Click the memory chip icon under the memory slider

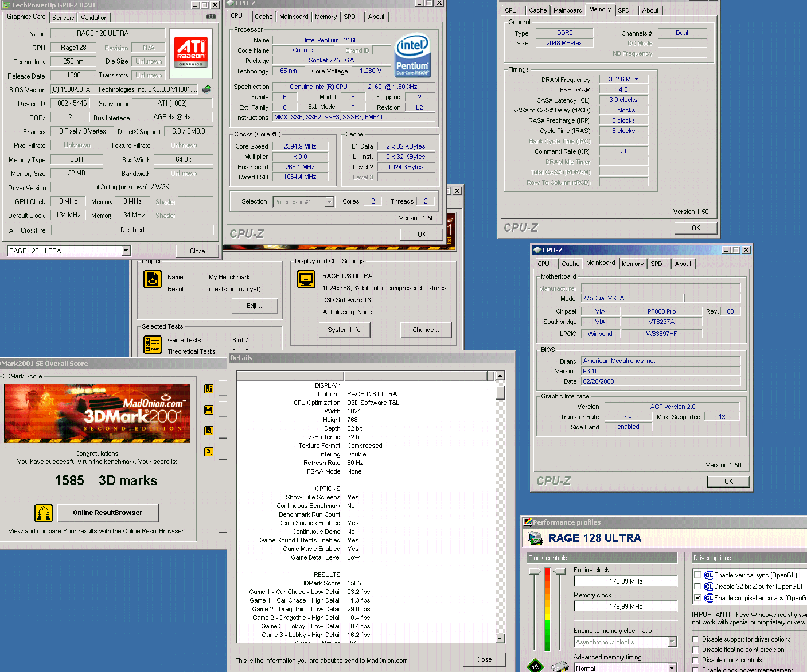[x=559, y=666]
